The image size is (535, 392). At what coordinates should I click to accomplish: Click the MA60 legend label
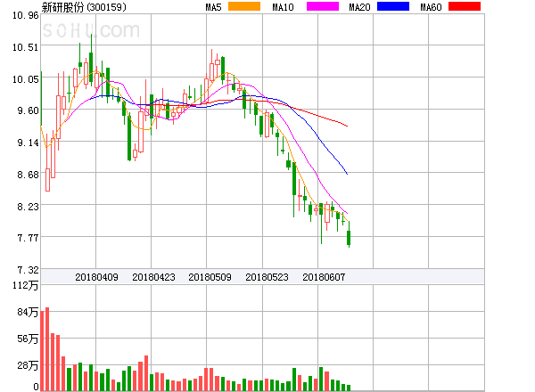pos(431,7)
